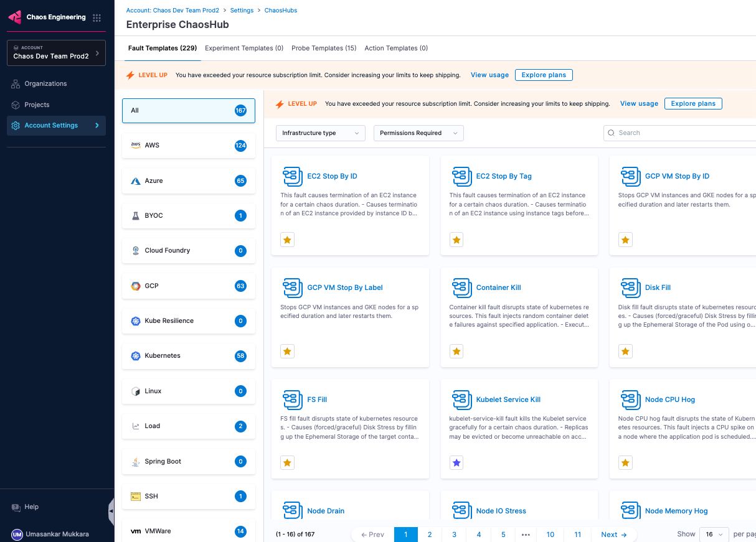Click in the Search input field
Image resolution: width=756 pixels, height=542 pixels.
tap(680, 133)
